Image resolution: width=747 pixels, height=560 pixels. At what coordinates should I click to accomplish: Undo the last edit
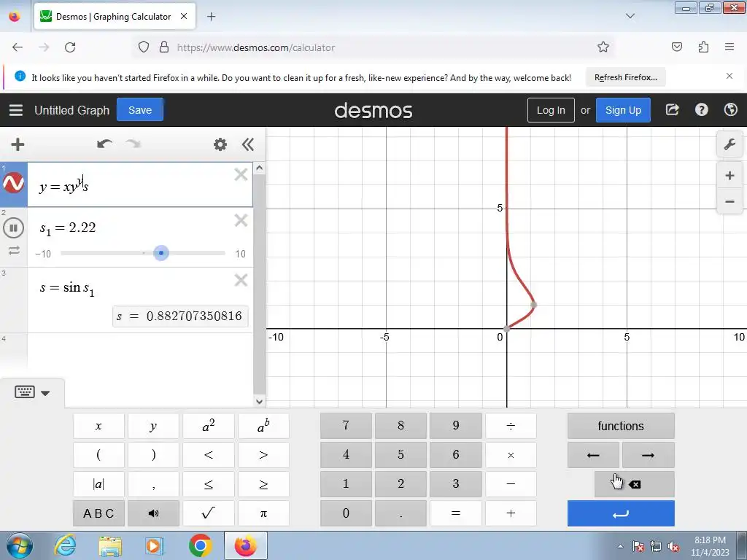[104, 144]
